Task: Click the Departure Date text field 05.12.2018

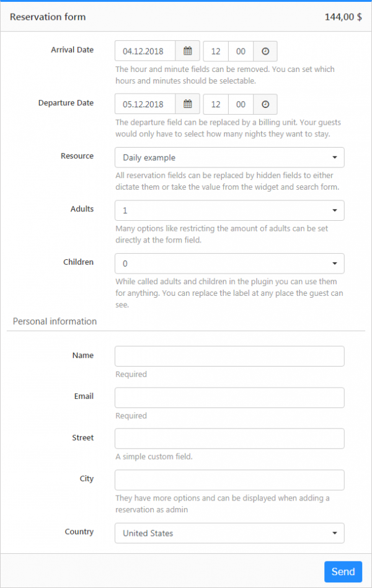Action: 145,104
